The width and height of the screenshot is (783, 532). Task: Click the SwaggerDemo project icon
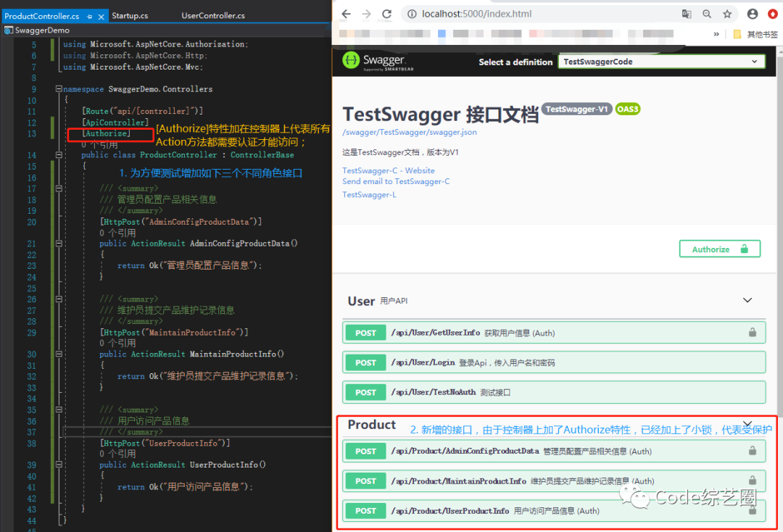(x=9, y=30)
